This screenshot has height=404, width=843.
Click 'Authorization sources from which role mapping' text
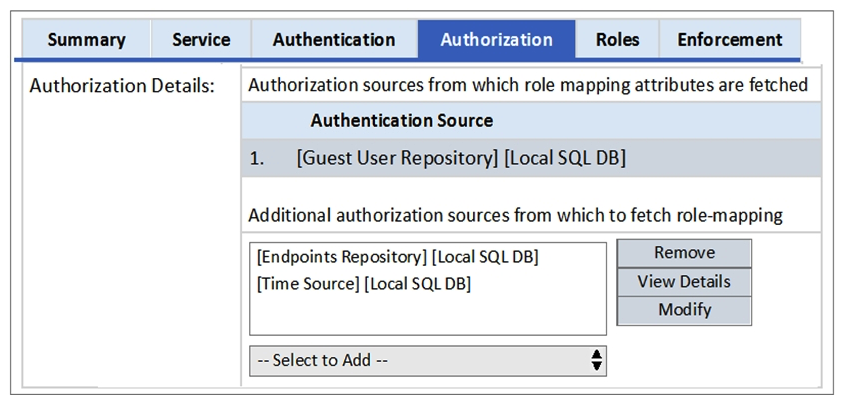pos(528,85)
